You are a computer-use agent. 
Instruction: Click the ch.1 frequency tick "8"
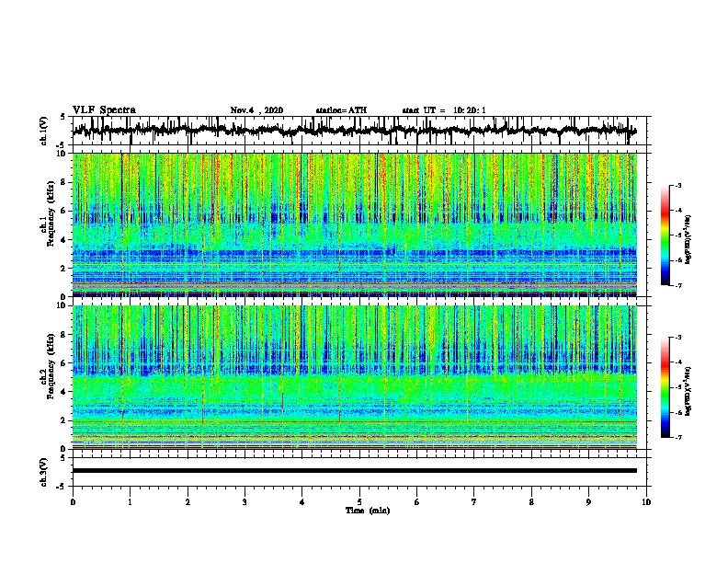pos(64,182)
